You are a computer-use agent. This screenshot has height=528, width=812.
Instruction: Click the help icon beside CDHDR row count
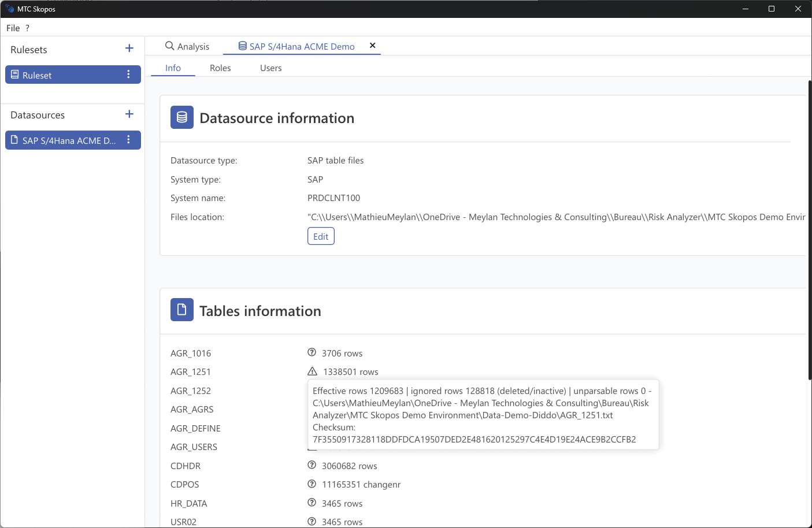pos(312,466)
